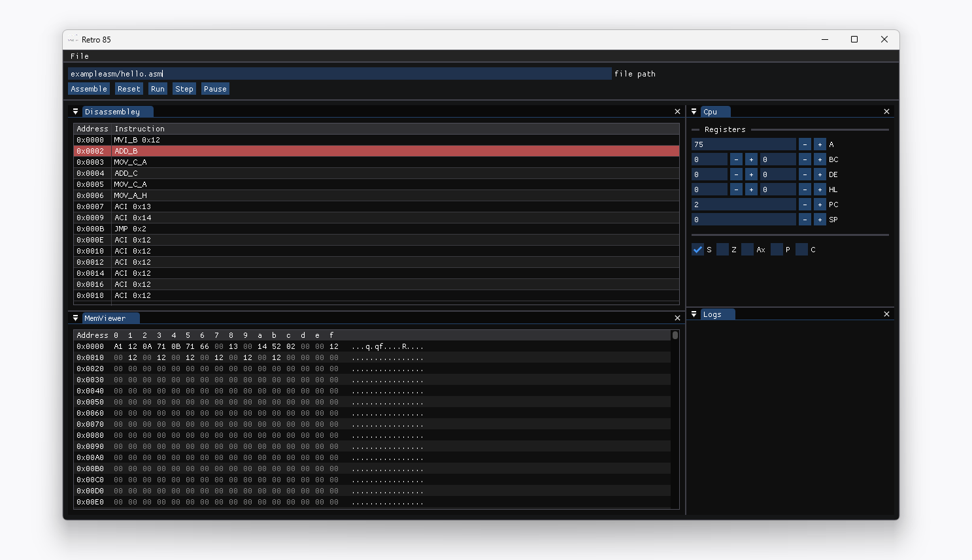Pause execution
This screenshot has width=972, height=560.
pyautogui.click(x=215, y=89)
